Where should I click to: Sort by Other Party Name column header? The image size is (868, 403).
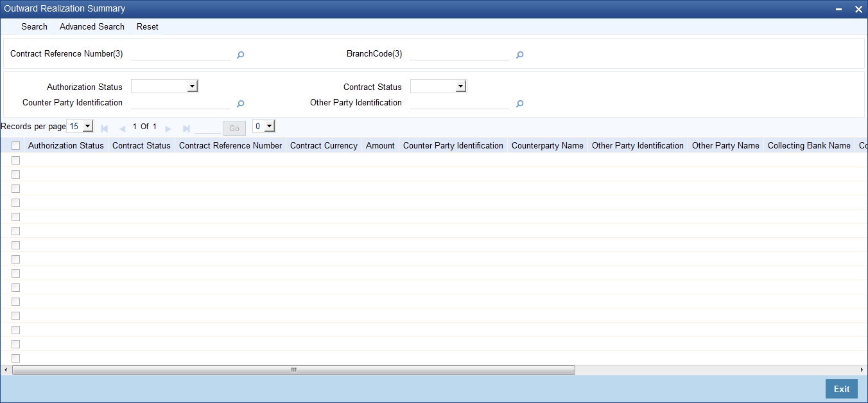point(725,146)
